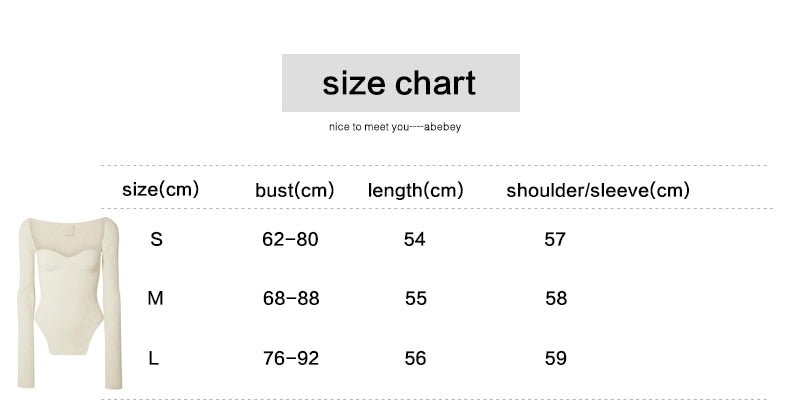800x406 pixels.
Task: Select the size(cm) column header
Action: coord(160,189)
